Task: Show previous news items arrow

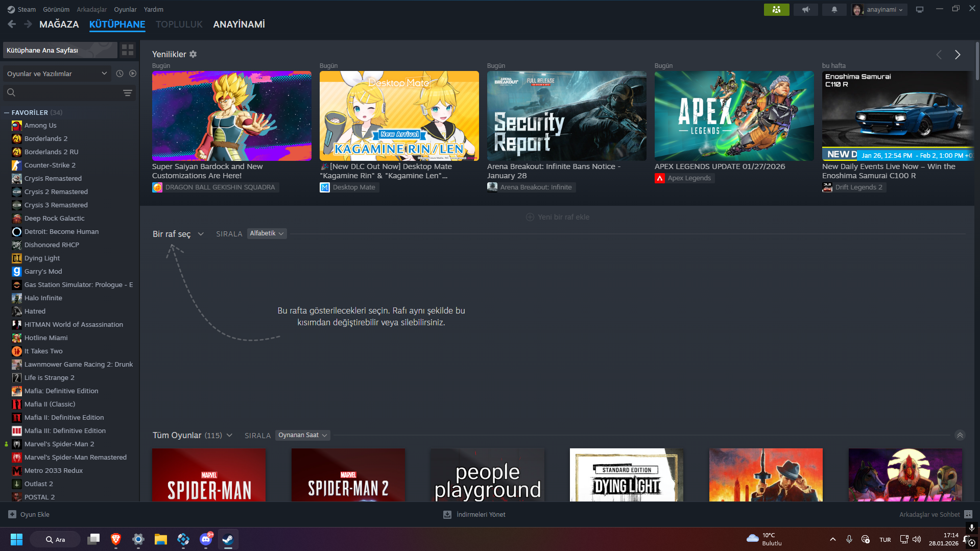Action: tap(939, 55)
